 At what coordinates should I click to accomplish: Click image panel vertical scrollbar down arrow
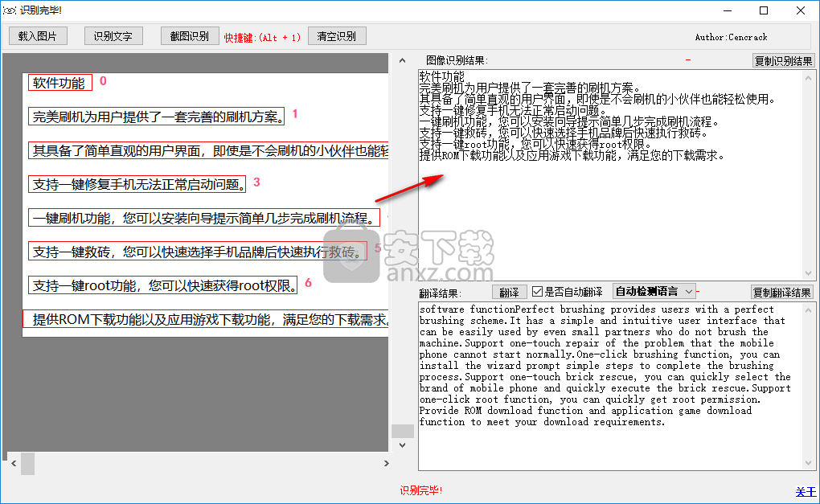(402, 445)
